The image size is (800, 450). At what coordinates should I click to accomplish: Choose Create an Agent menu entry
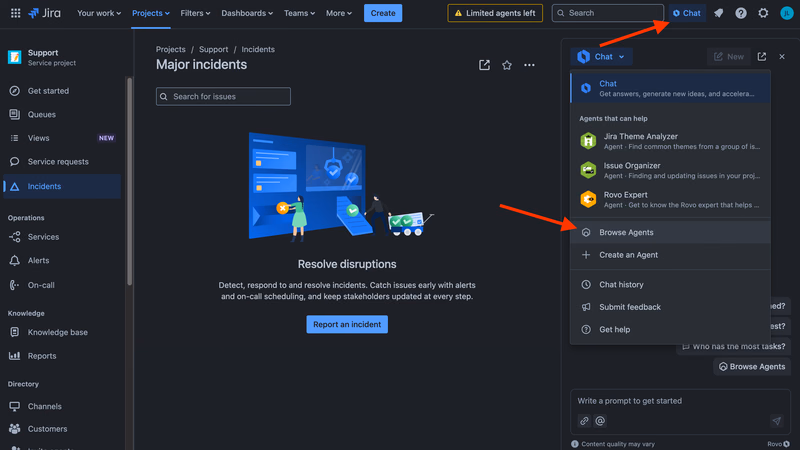pyautogui.click(x=670, y=255)
